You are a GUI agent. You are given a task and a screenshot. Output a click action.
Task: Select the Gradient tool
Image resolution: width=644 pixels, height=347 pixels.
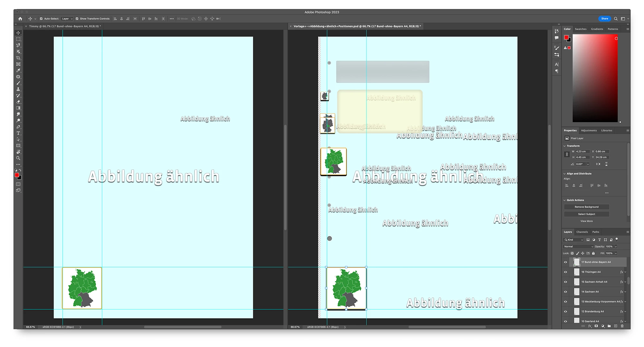[x=18, y=108]
